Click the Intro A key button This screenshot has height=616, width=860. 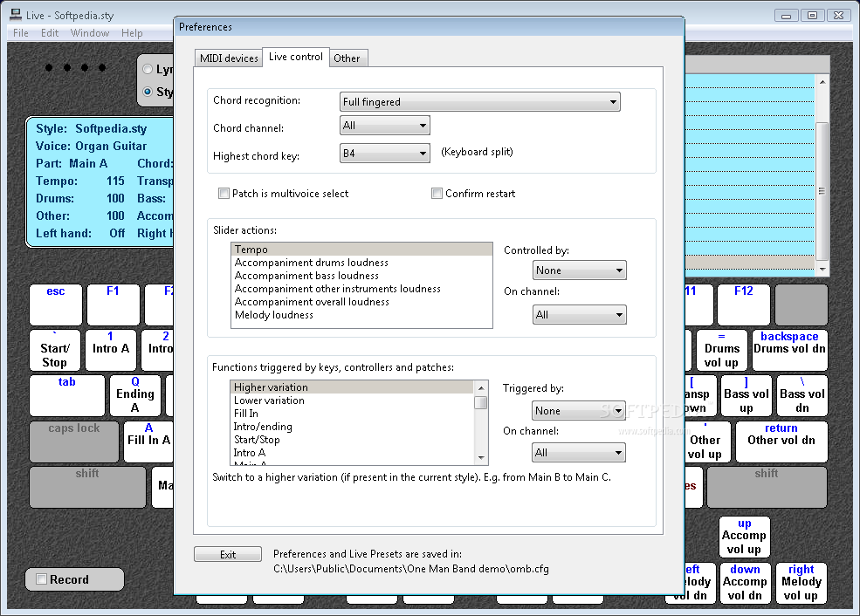[x=111, y=350]
